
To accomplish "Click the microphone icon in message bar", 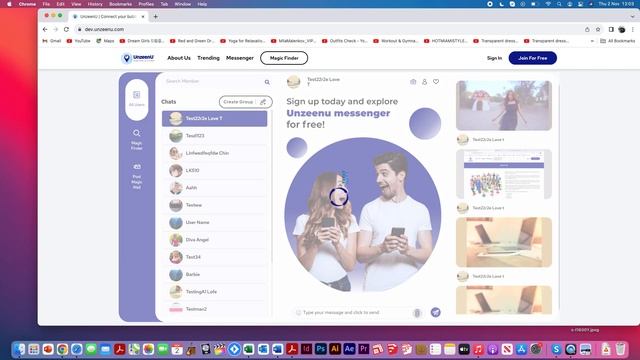I will 417,313.
